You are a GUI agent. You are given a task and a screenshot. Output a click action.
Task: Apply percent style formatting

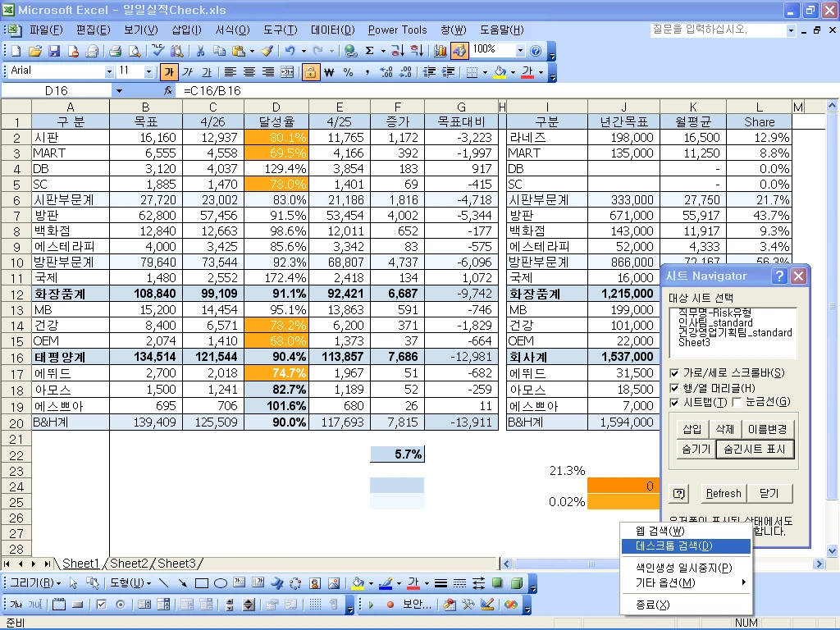click(348, 72)
